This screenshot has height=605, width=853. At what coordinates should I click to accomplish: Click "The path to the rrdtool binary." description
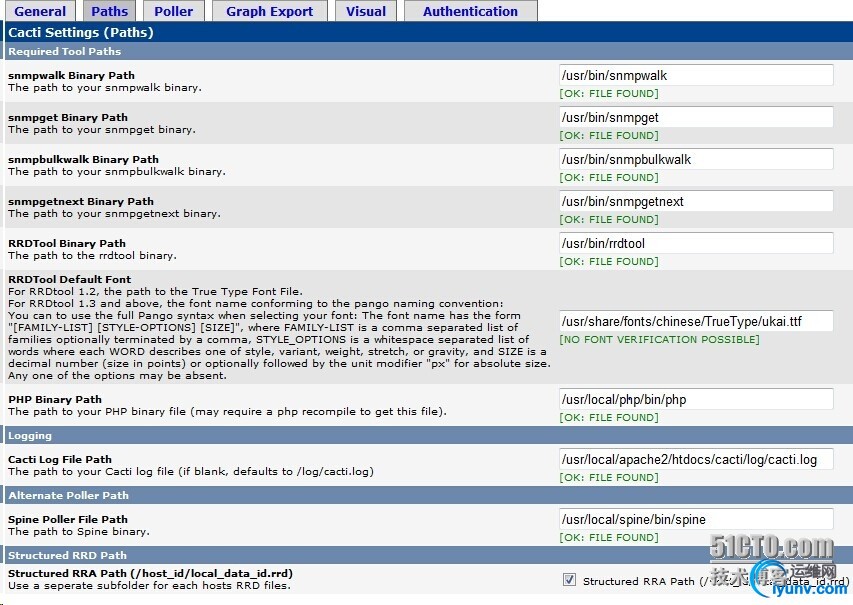[x=92, y=255]
